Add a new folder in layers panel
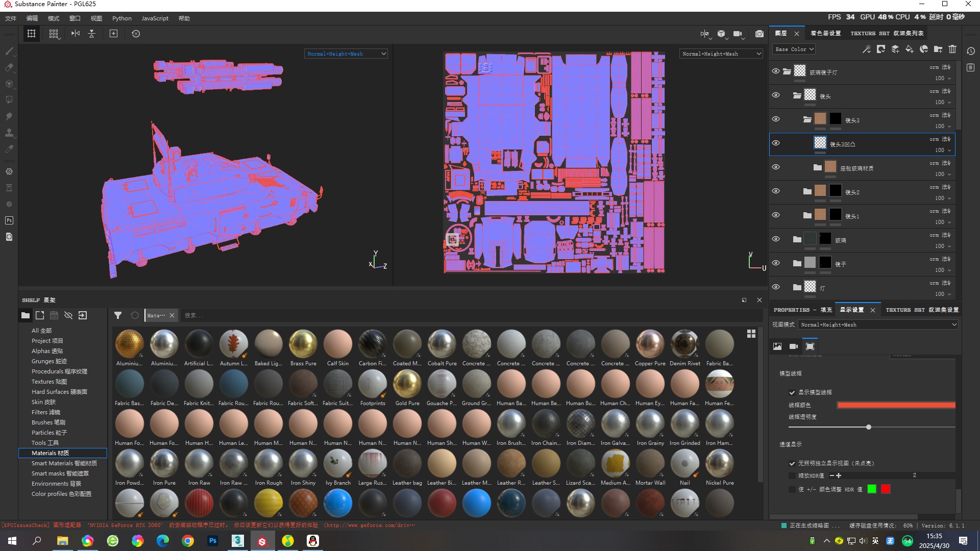 [938, 49]
